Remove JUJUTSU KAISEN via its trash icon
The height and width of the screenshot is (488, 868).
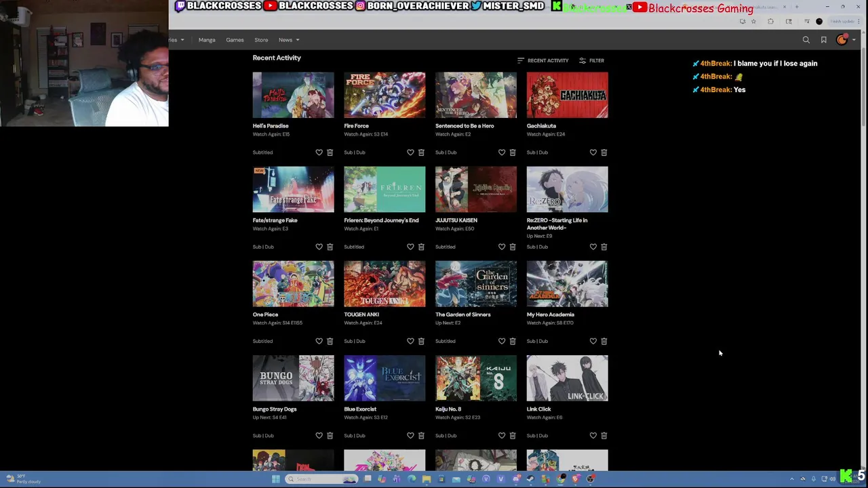point(513,247)
